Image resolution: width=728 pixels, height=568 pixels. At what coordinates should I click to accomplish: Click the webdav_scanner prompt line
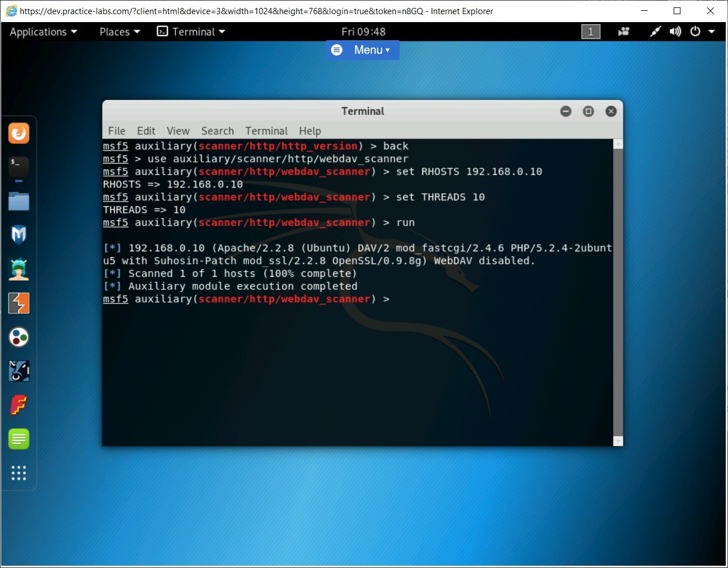[x=246, y=299]
